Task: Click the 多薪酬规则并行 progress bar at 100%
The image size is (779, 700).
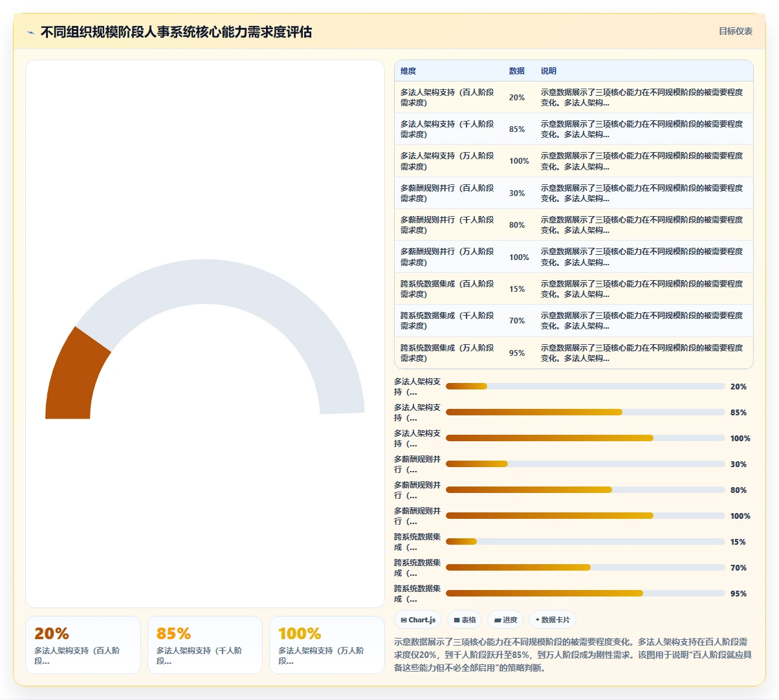Action: 585,516
